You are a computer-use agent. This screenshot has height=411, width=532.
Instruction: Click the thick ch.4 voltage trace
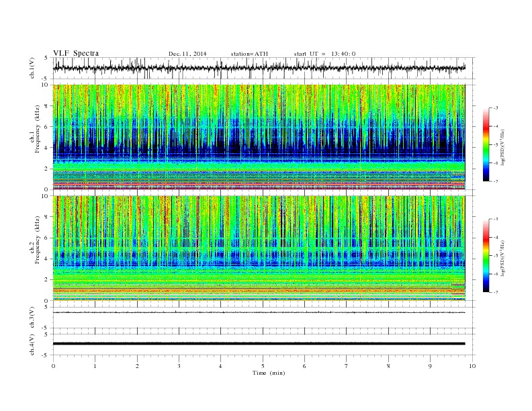[x=259, y=344]
